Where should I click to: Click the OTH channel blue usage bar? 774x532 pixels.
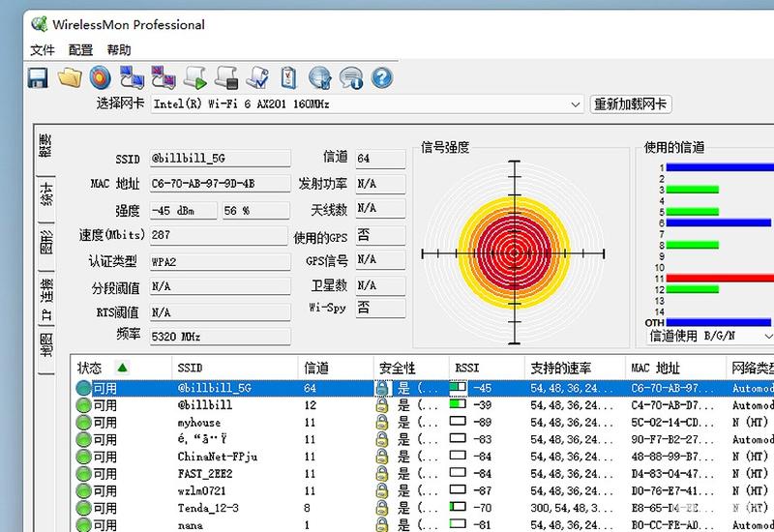tap(718, 323)
